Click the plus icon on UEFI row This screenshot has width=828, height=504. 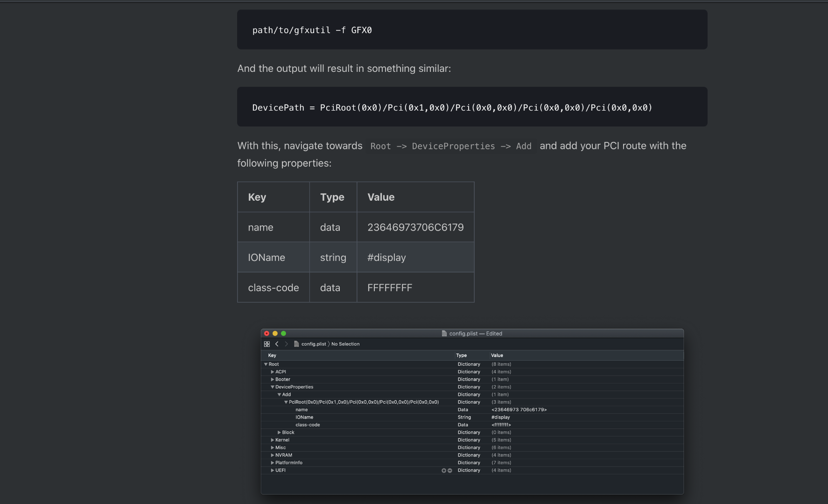point(444,470)
